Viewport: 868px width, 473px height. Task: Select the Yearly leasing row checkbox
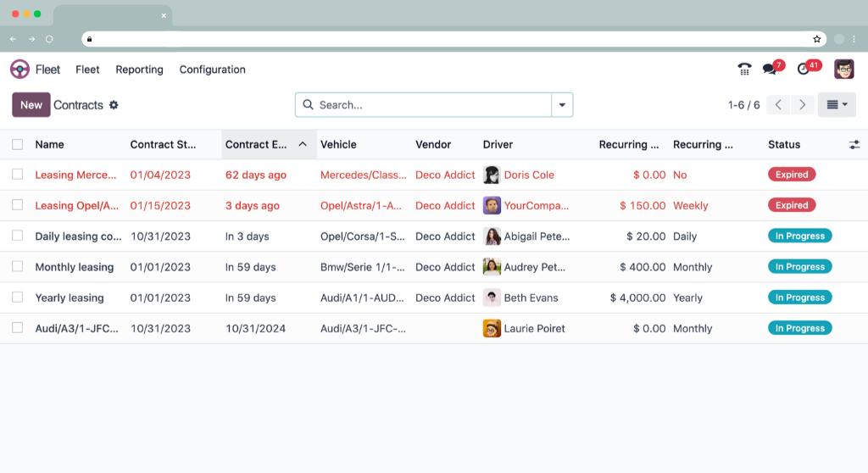click(18, 298)
